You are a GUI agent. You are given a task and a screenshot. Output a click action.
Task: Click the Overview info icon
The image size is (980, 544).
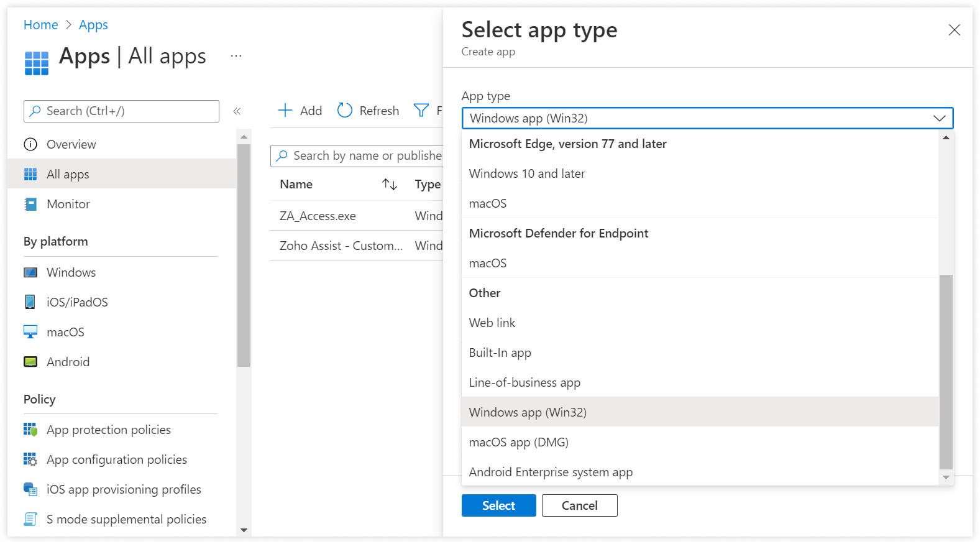[x=30, y=144]
